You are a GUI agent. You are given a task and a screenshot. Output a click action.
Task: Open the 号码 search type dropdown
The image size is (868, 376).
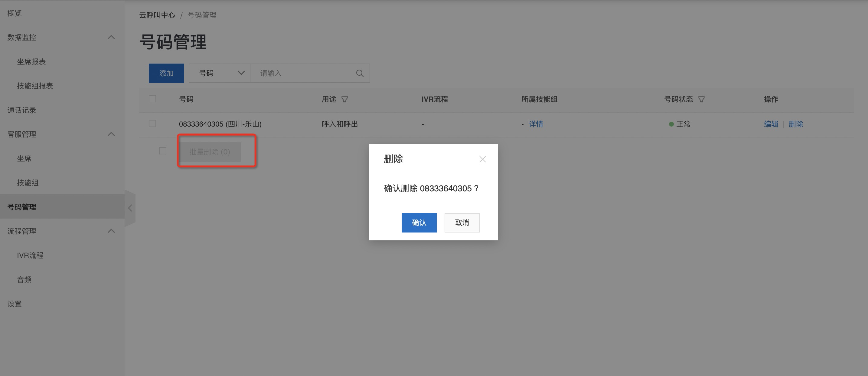(x=219, y=73)
